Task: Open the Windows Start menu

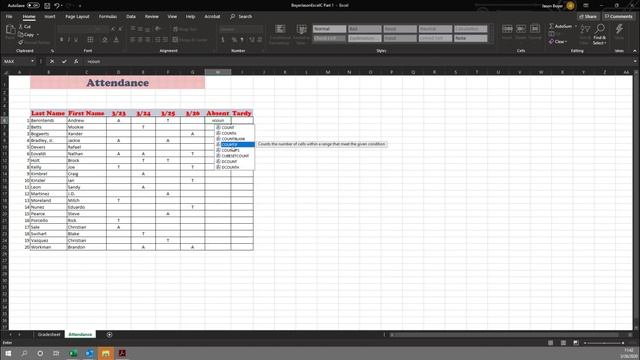Action: 8,353
